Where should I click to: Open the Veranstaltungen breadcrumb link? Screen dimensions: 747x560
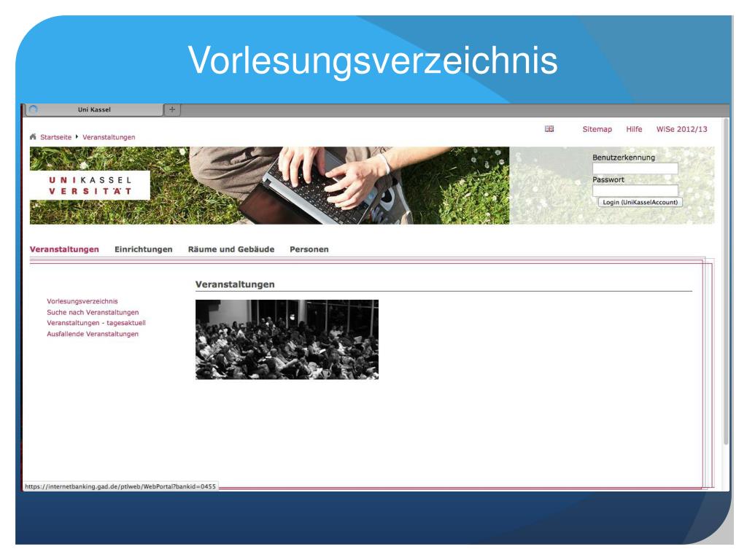(109, 137)
